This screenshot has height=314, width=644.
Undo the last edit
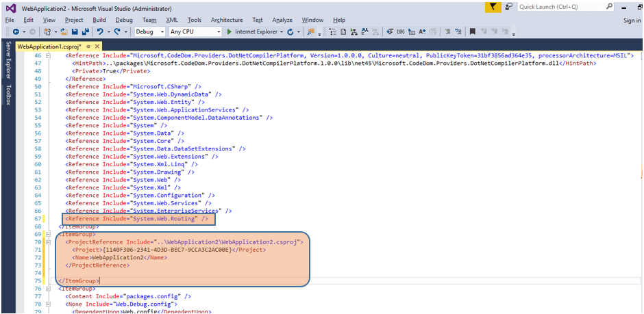coord(100,31)
